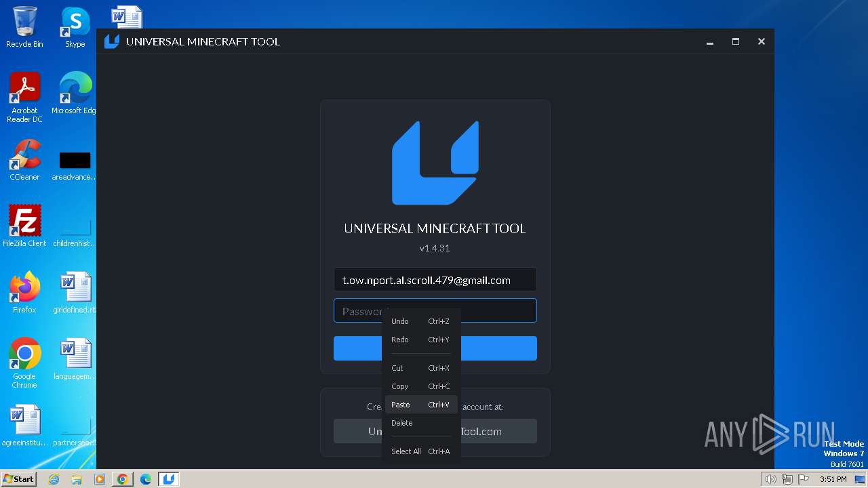The width and height of the screenshot is (868, 488).
Task: Choose Cut from the context menu
Action: pos(421,368)
